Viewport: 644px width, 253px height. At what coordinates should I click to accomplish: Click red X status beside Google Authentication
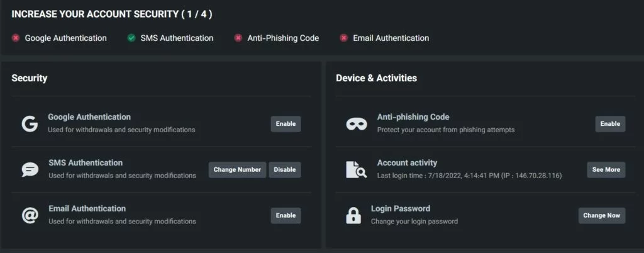(16, 38)
